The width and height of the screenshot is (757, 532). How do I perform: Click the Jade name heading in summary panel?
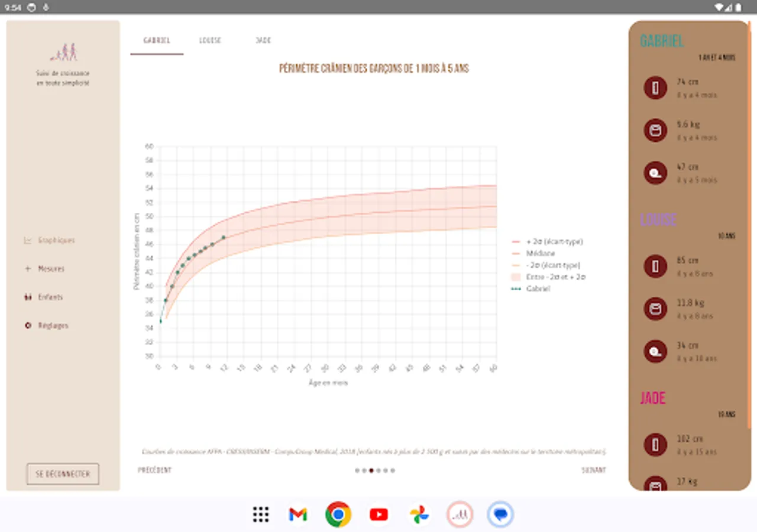653,398
